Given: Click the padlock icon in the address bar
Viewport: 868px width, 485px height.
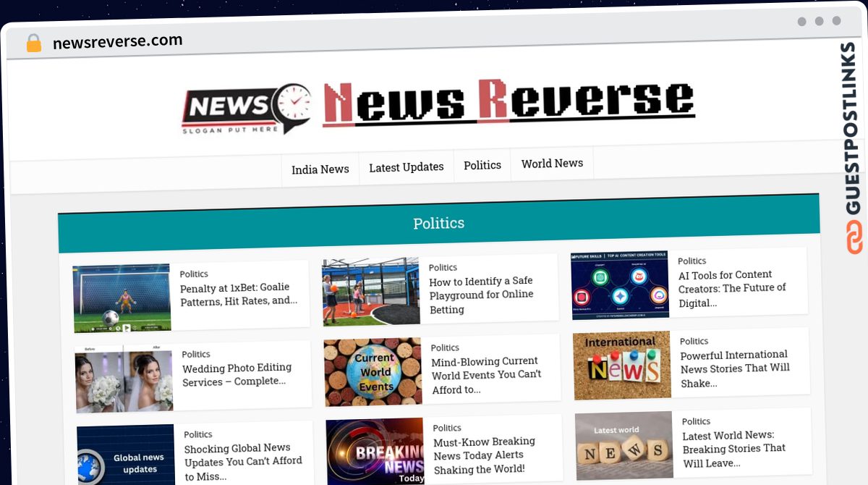Looking at the screenshot, I should [x=33, y=43].
